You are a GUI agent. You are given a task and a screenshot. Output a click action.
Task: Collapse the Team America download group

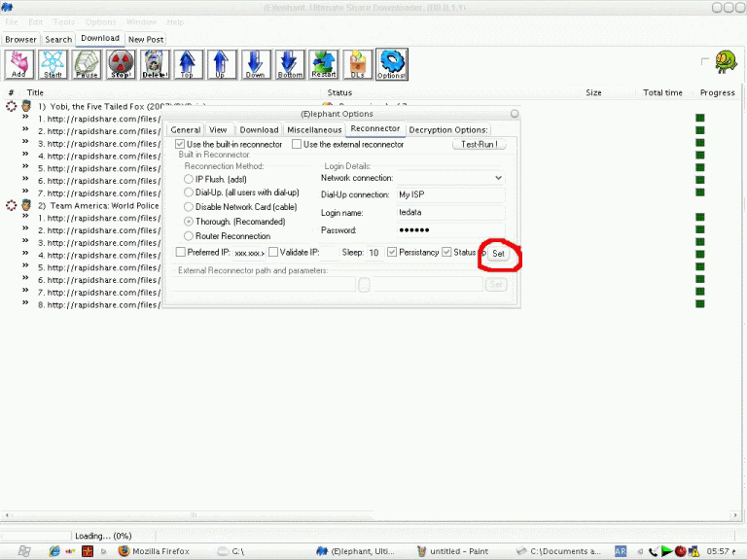click(12, 205)
